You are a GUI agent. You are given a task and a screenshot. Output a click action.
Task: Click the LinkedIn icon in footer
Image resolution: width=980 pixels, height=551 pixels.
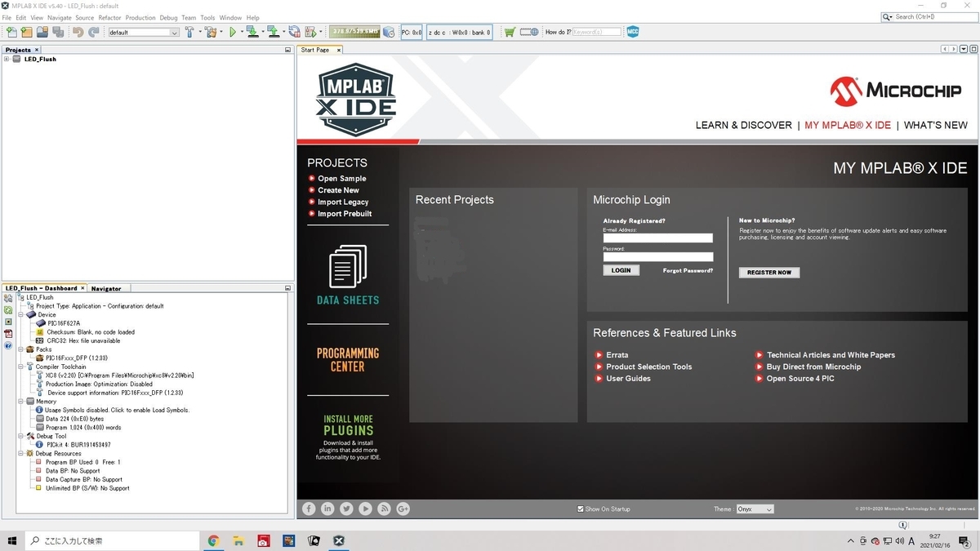pos(327,509)
